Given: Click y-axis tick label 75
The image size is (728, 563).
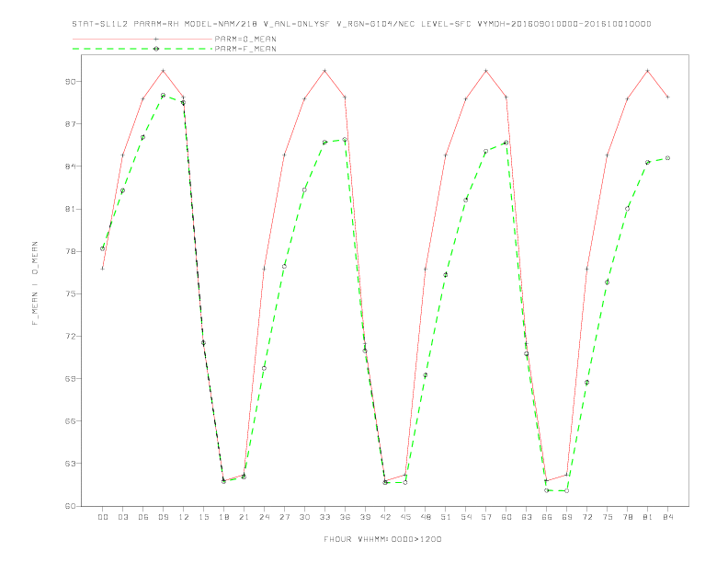Looking at the screenshot, I should click(70, 293).
